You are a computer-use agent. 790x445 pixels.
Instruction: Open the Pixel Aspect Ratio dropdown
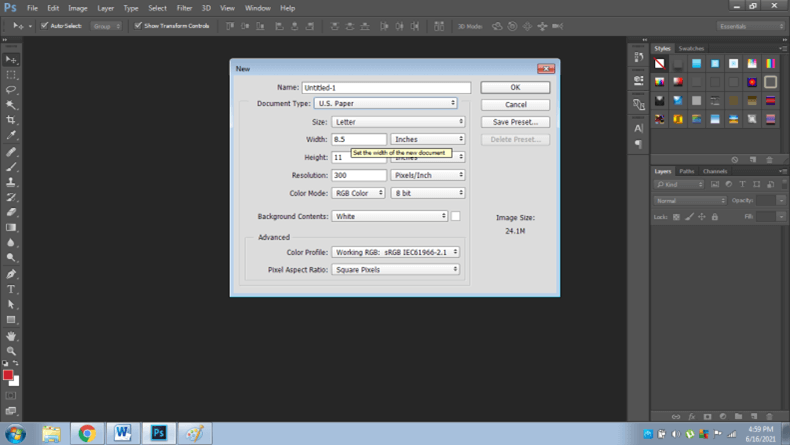tap(395, 270)
